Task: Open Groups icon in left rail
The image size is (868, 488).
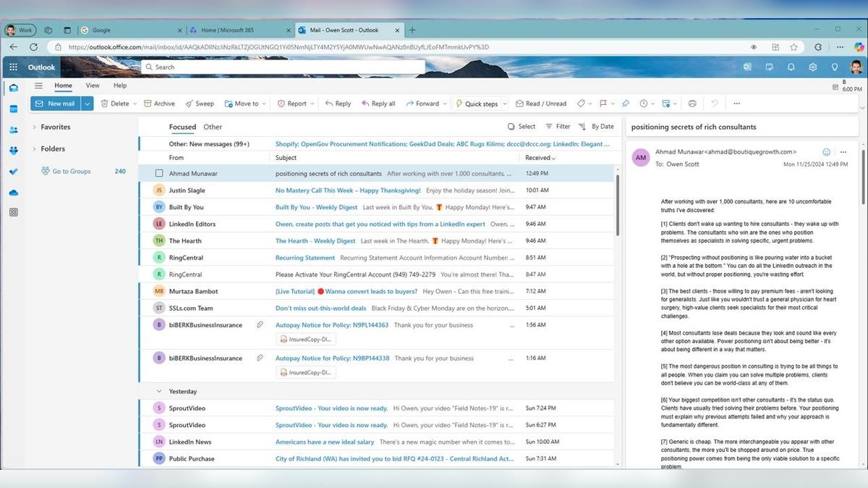Action: click(x=13, y=151)
